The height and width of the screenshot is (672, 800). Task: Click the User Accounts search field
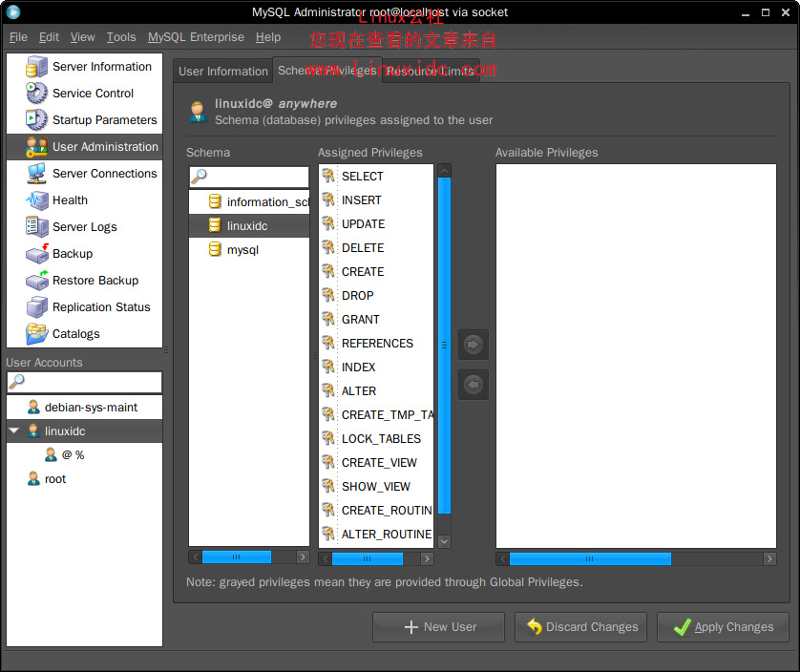click(85, 382)
